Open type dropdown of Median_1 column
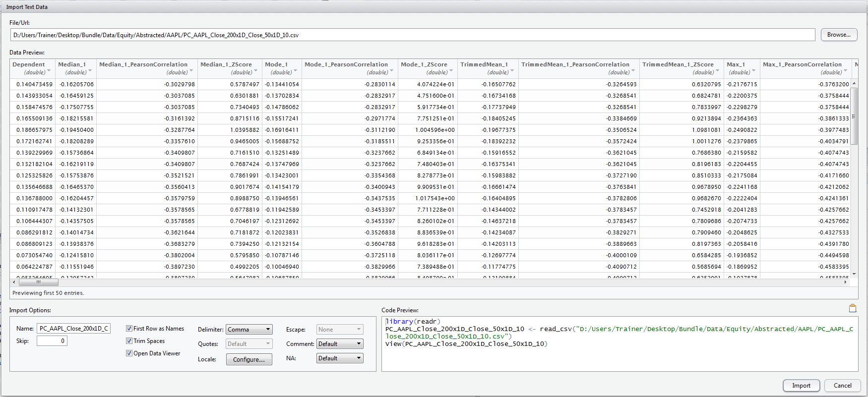868x397 pixels. pos(90,71)
